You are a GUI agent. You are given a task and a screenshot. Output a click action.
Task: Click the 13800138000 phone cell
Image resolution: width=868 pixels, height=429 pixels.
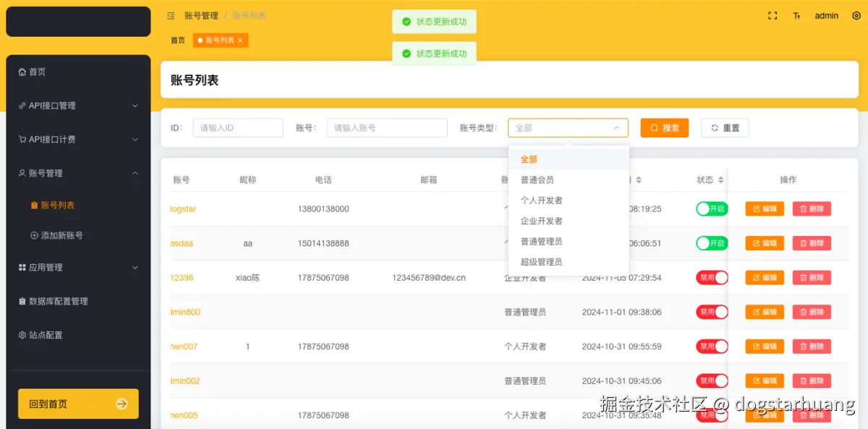323,209
